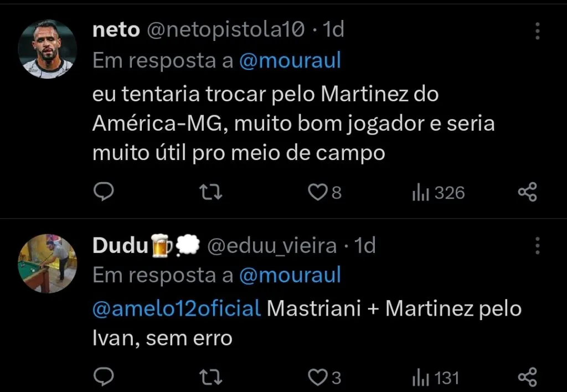Click the like count number 3
Viewport: 567px width, 392px height.
[335, 377]
